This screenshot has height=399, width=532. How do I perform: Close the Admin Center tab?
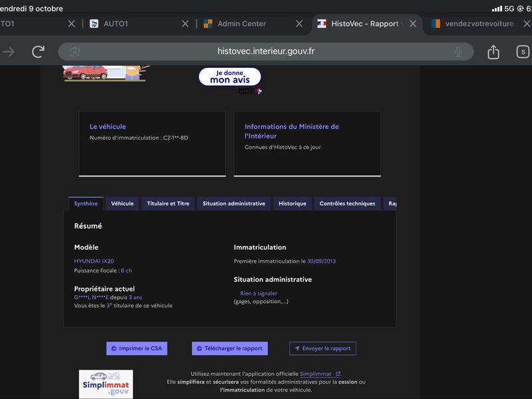pyautogui.click(x=299, y=24)
